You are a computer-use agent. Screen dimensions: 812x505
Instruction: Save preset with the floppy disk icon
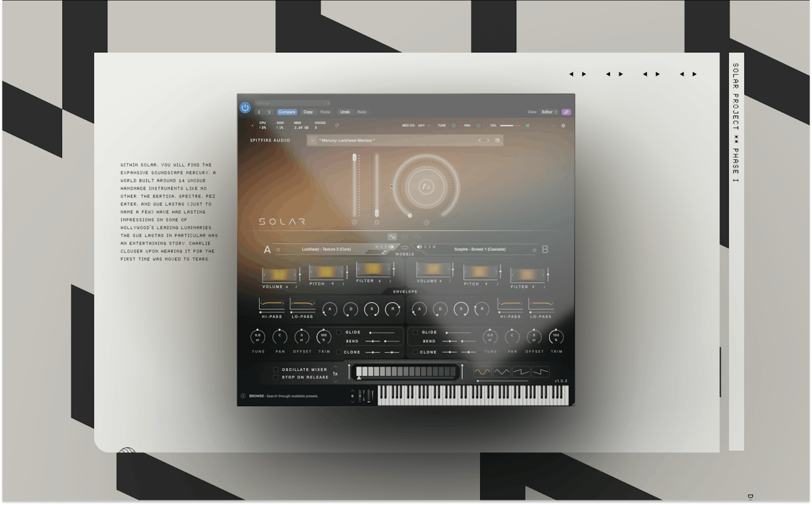coord(497,140)
